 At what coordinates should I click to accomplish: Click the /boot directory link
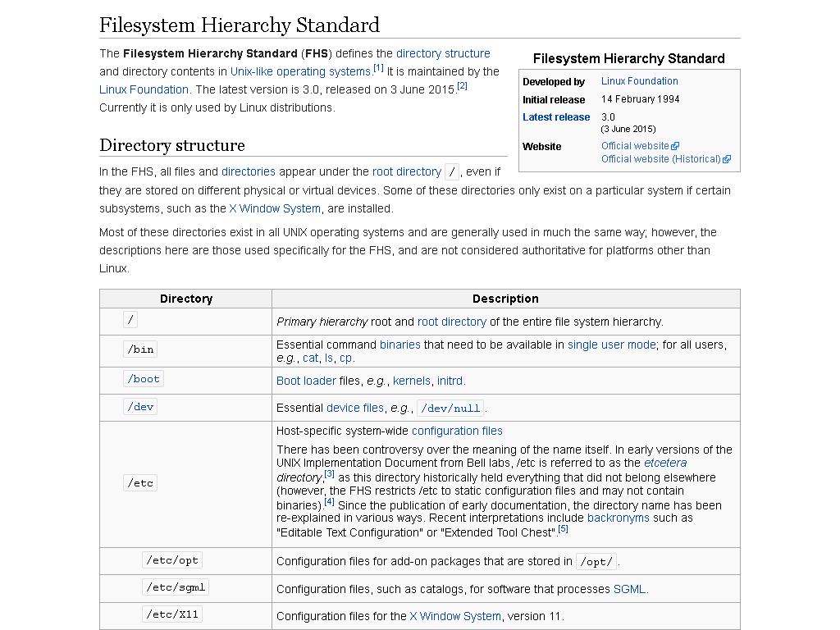(x=144, y=379)
